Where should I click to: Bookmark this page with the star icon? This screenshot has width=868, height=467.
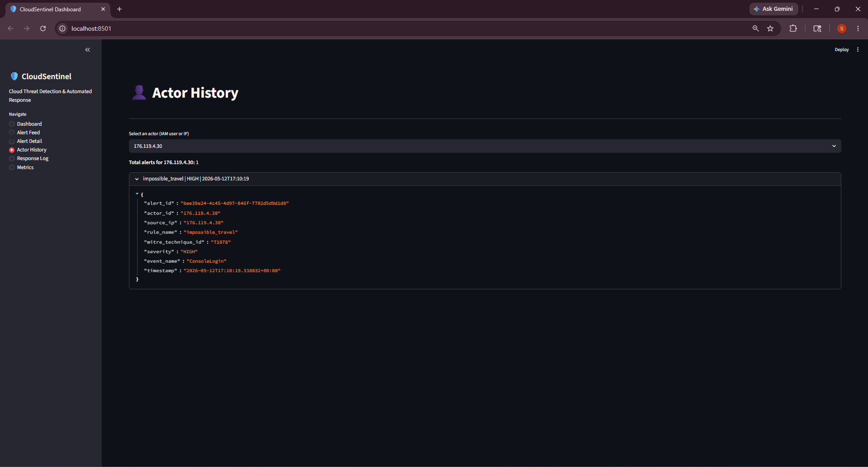(x=770, y=28)
